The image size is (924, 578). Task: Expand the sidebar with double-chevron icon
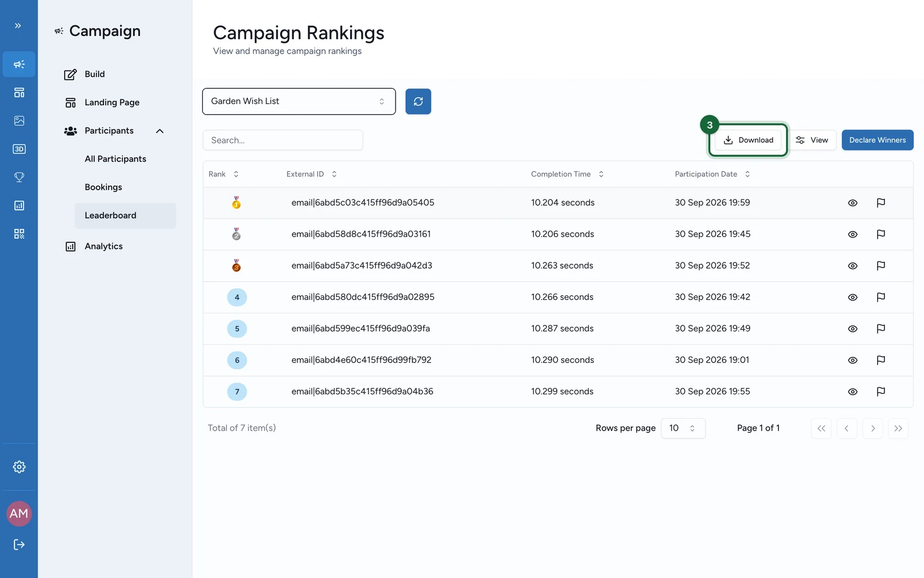click(18, 25)
